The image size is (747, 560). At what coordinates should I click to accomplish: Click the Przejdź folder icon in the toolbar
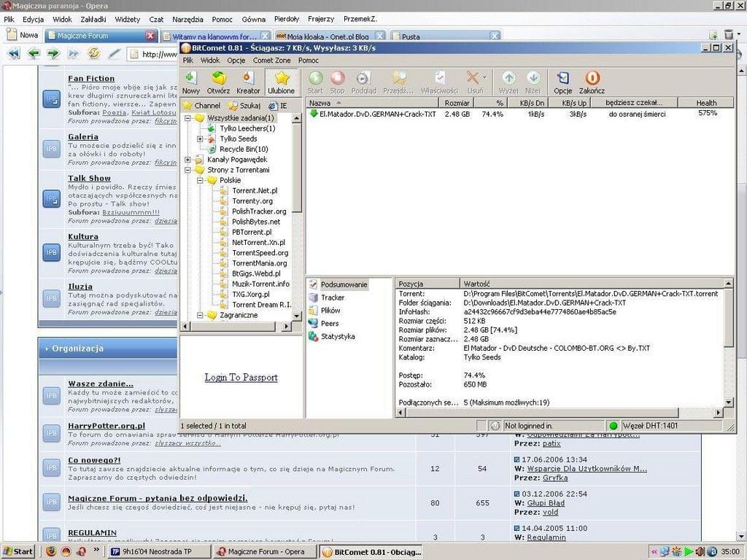coord(398,82)
